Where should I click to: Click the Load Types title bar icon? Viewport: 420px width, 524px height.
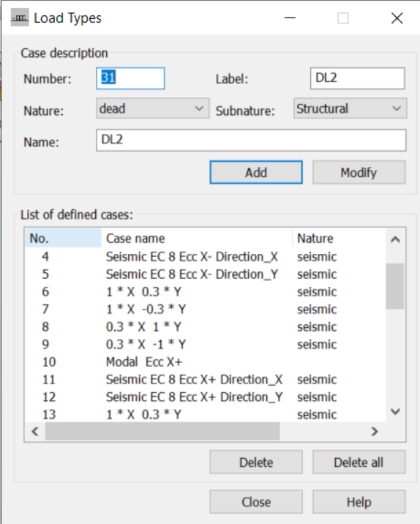(x=20, y=18)
